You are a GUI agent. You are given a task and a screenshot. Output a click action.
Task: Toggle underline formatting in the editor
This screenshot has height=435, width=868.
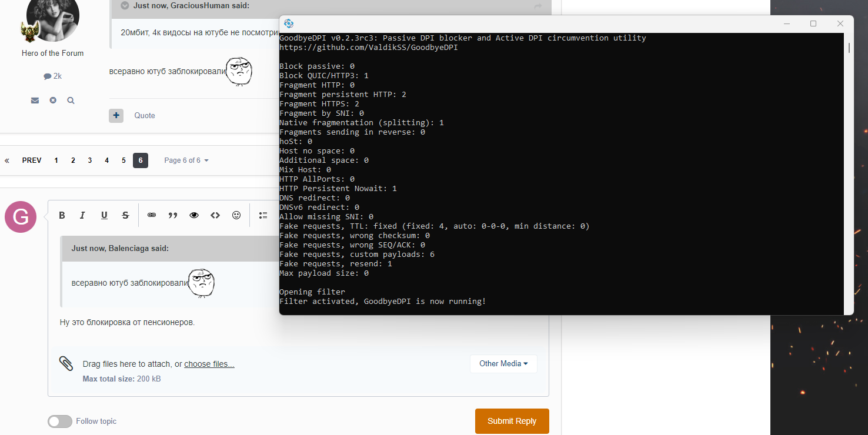(104, 216)
